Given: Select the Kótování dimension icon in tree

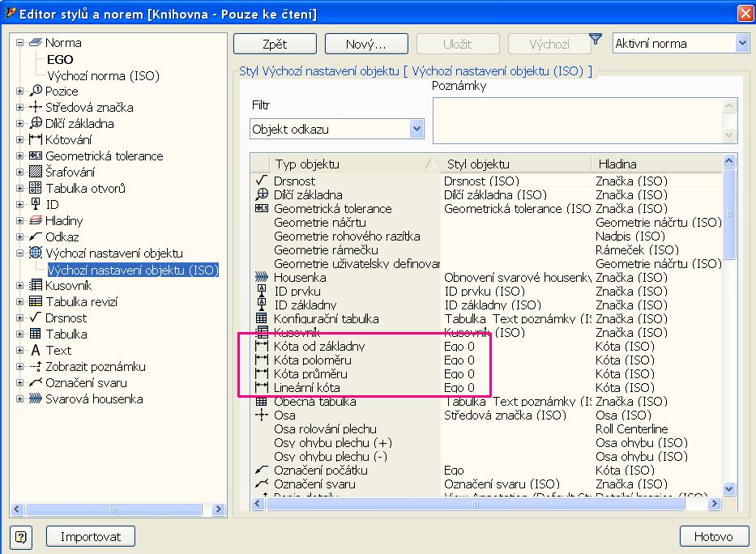Looking at the screenshot, I should (35, 140).
